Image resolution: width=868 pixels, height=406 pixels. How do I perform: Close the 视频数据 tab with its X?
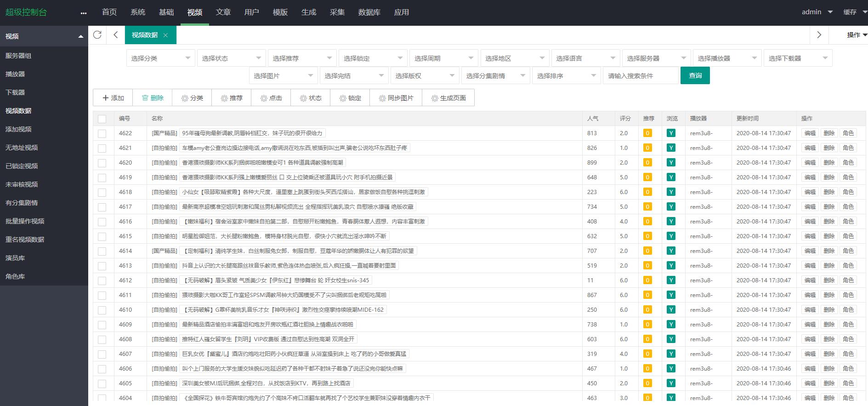165,35
